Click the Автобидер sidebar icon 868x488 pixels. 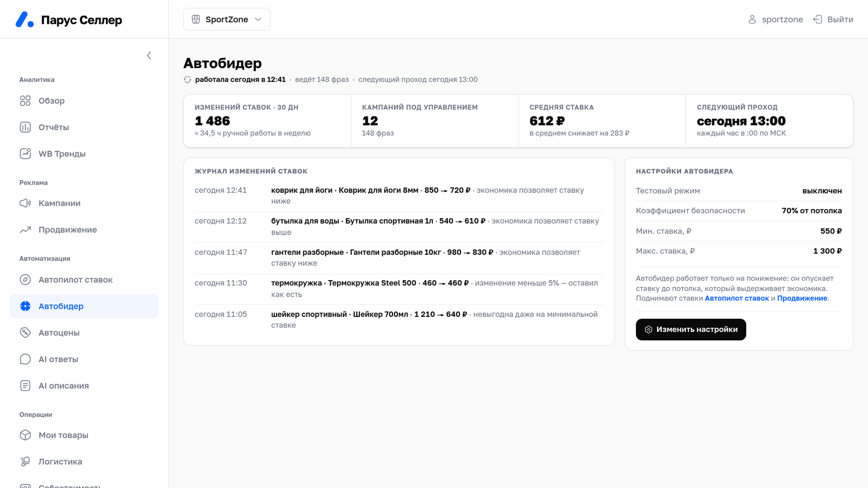[x=25, y=306]
